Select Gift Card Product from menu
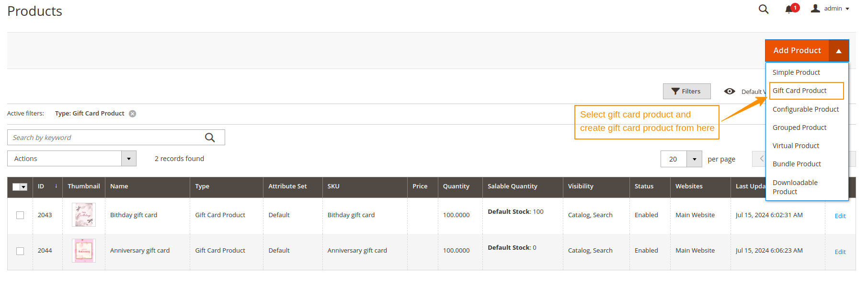Image resolution: width=868 pixels, height=290 pixels. coord(806,91)
